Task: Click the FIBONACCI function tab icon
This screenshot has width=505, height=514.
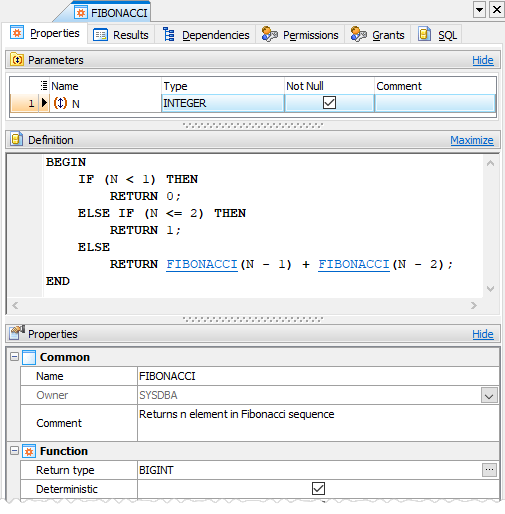Action: (x=81, y=13)
